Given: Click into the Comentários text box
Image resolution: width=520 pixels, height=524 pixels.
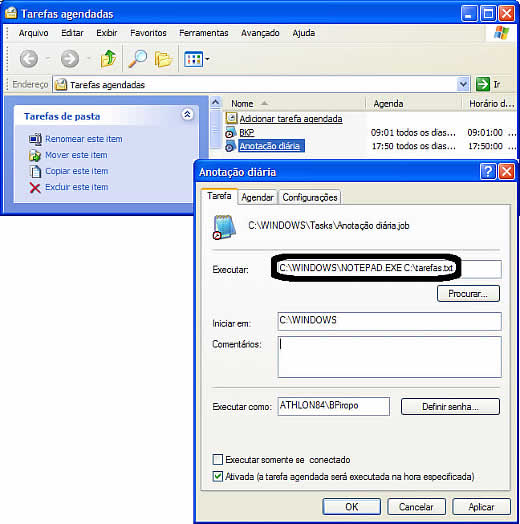Looking at the screenshot, I should click(389, 357).
